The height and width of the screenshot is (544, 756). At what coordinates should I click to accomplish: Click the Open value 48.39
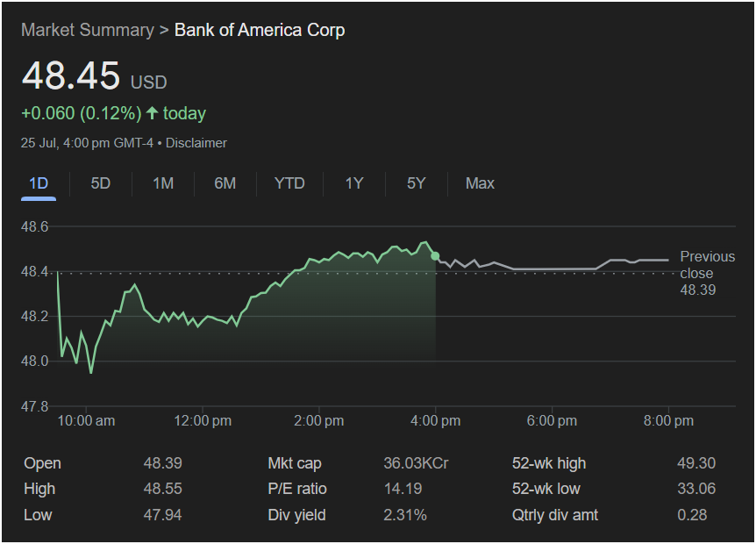point(162,463)
